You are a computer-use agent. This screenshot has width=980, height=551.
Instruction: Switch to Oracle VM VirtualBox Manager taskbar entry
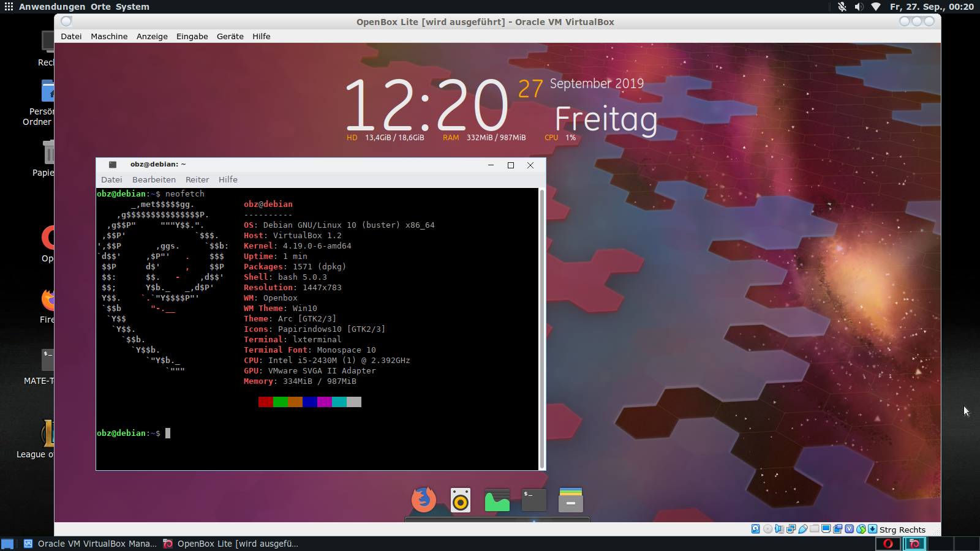[91, 544]
